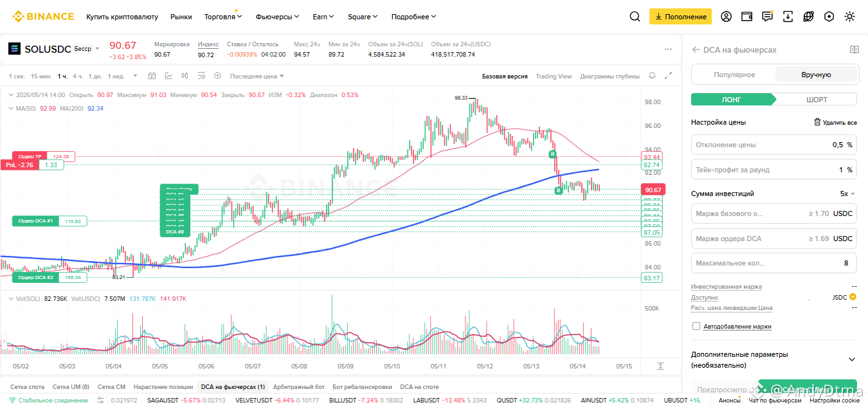Open the Сетка спота tab
The image size is (868, 407).
pos(28,387)
